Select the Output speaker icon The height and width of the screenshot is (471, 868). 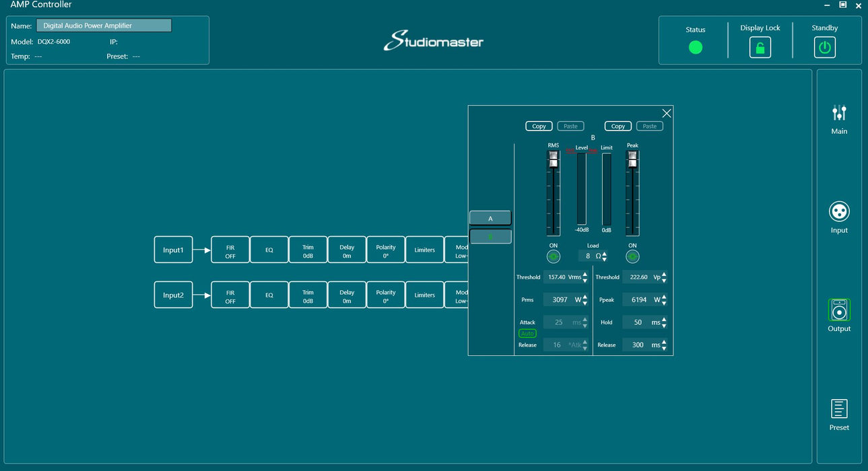coord(839,310)
